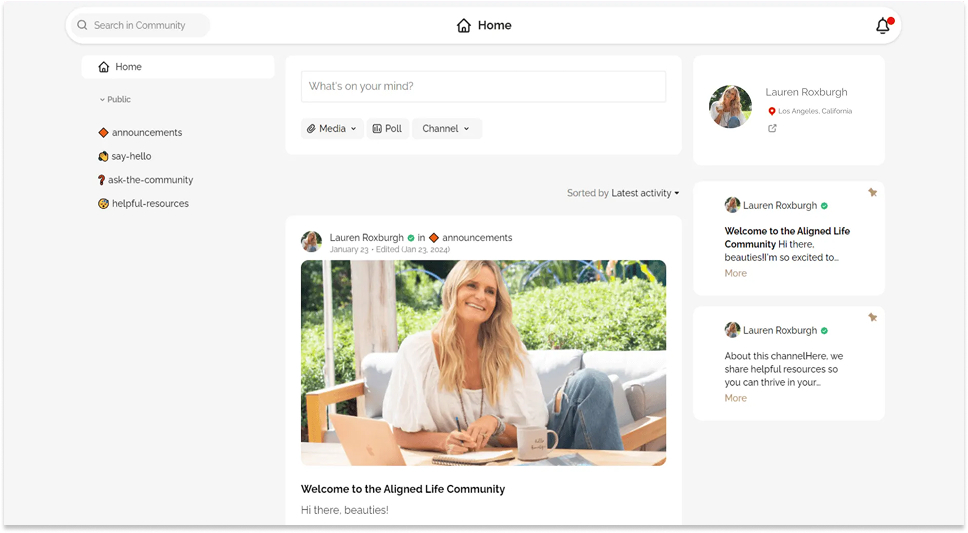Open the helpful-resources channel
968x533 pixels.
coord(143,203)
